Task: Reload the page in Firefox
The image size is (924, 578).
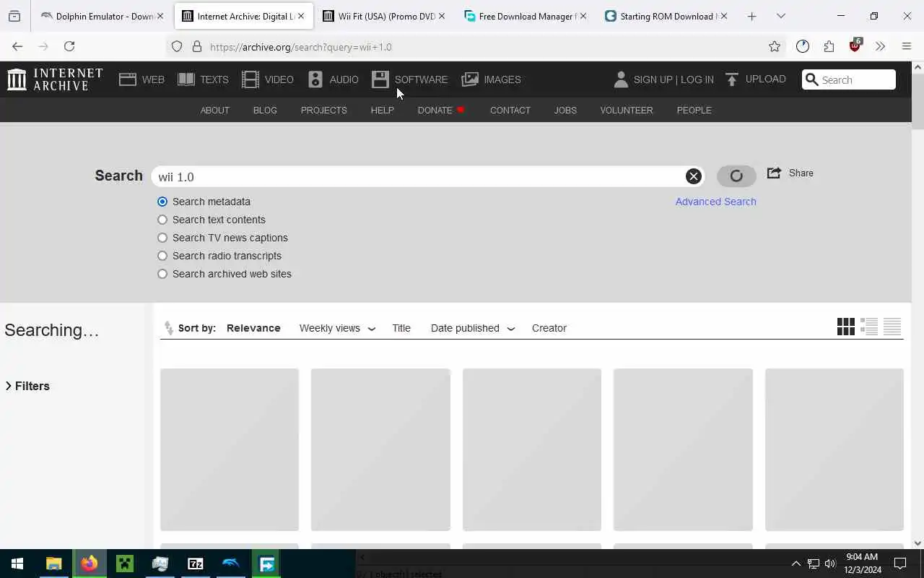Action: (69, 46)
